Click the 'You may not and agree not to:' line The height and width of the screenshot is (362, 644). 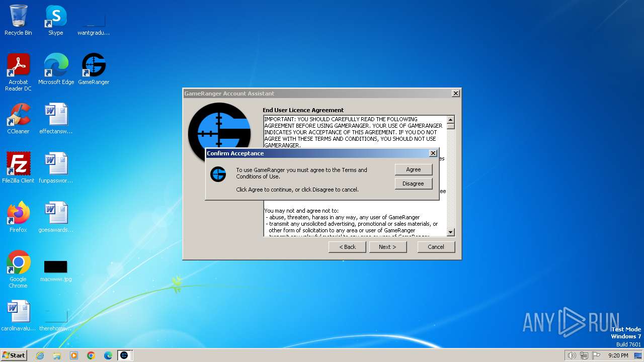(301, 211)
